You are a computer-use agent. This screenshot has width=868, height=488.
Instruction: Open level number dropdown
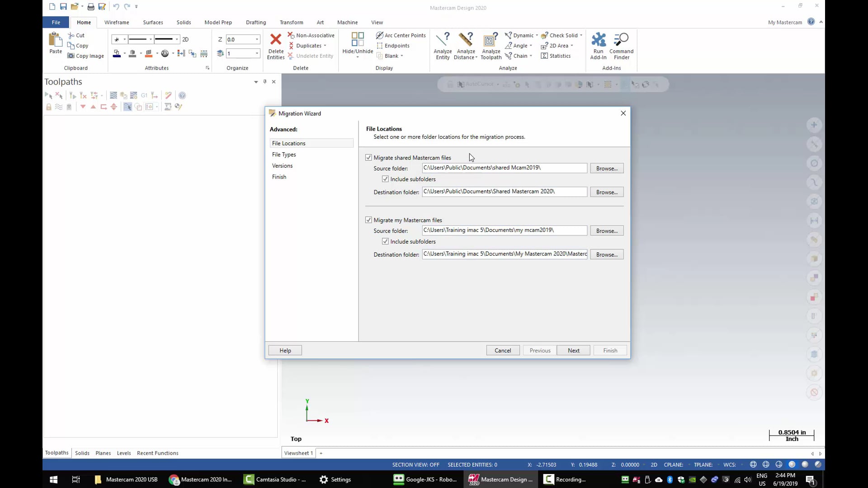click(x=257, y=53)
